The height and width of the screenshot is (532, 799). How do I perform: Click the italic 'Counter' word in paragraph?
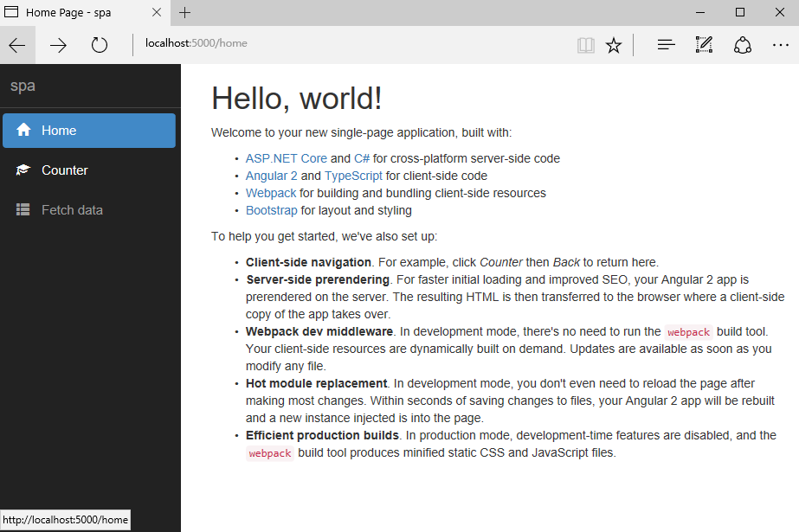pyautogui.click(x=501, y=262)
